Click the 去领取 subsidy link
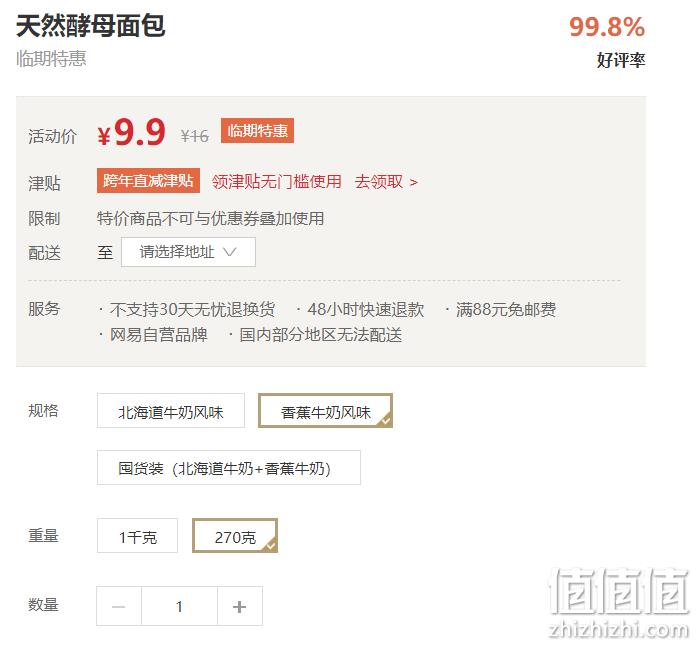 [379, 182]
